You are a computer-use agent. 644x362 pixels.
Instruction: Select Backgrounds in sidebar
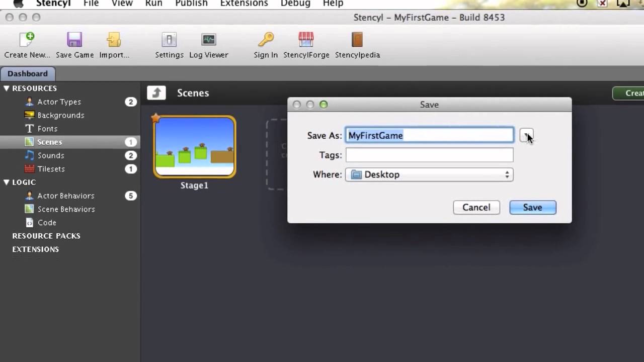click(60, 115)
